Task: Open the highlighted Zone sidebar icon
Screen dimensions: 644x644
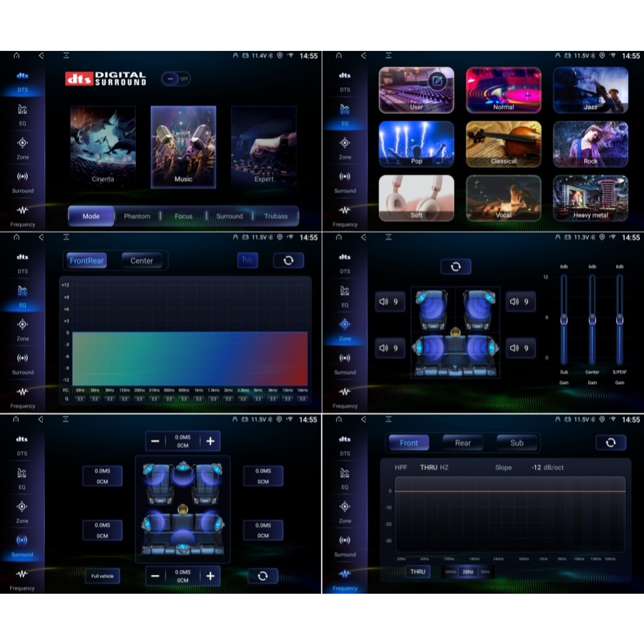Action: [345, 325]
